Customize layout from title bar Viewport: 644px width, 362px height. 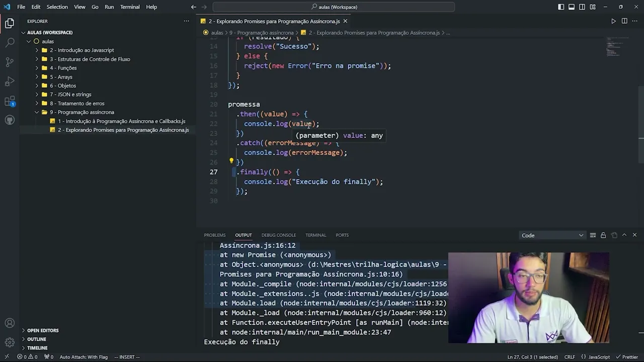point(592,7)
